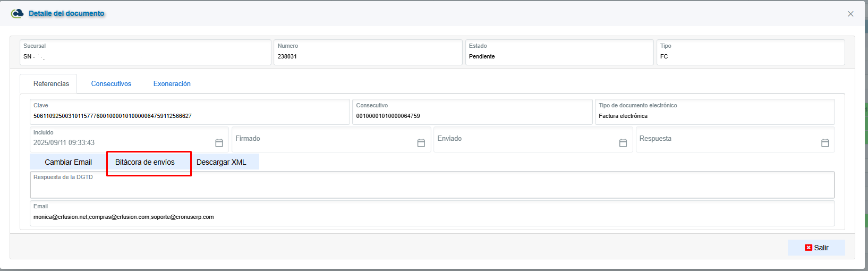Select the Consecutivo number field
Screen dimensions: 868x271
point(472,116)
